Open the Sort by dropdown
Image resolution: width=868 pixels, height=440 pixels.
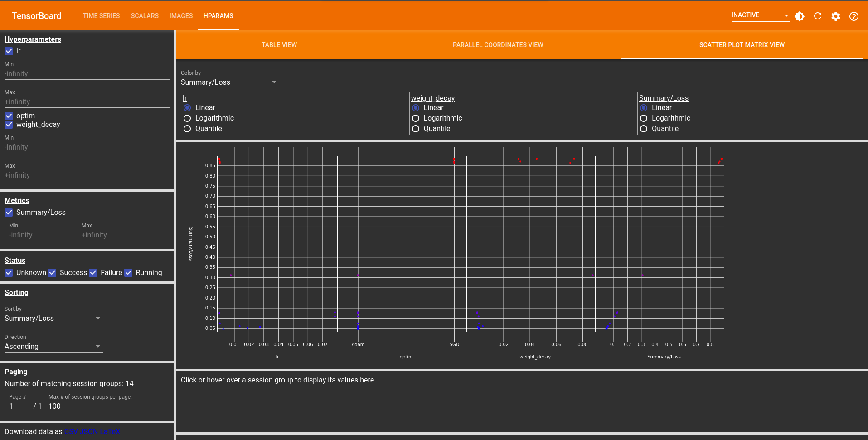tap(53, 319)
